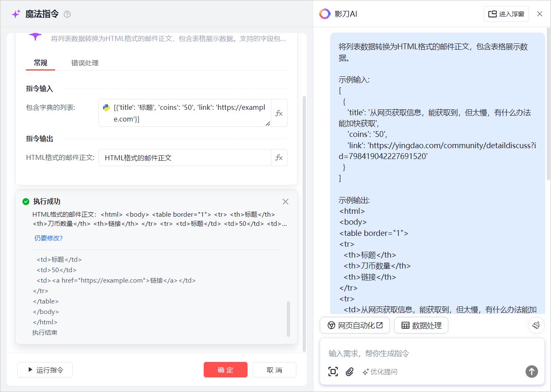The image size is (551, 392).
Task: Select the 网页自动化 shortcut chip
Action: point(355,326)
